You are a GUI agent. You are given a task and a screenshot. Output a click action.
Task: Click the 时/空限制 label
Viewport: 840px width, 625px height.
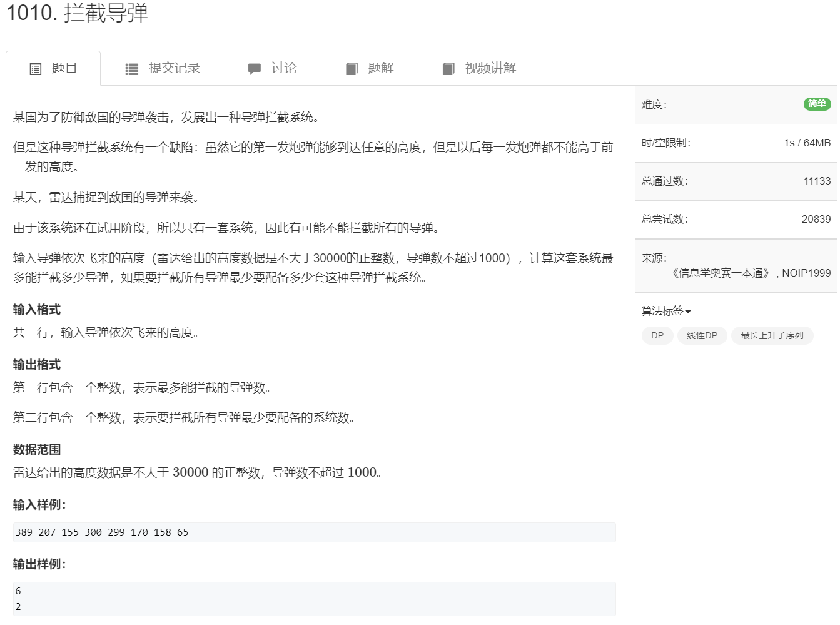click(x=666, y=143)
